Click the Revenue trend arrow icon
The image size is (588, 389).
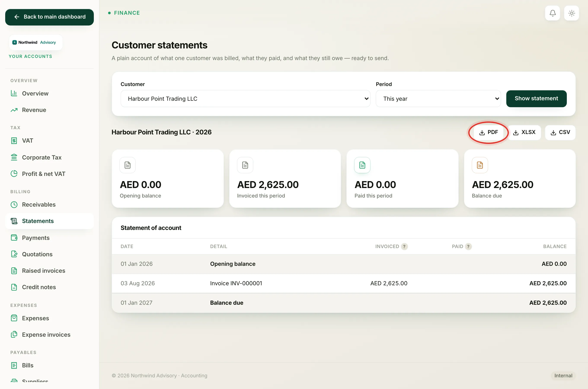point(14,110)
